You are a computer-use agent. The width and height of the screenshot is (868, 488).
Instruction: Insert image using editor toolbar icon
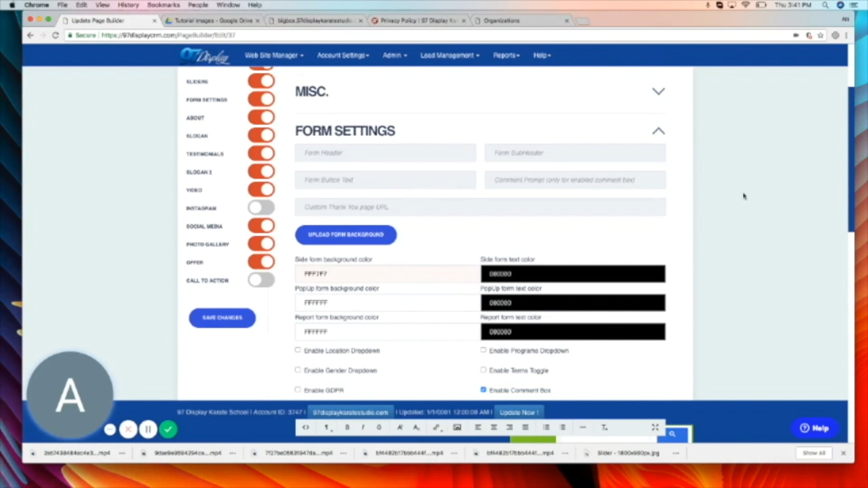click(457, 427)
